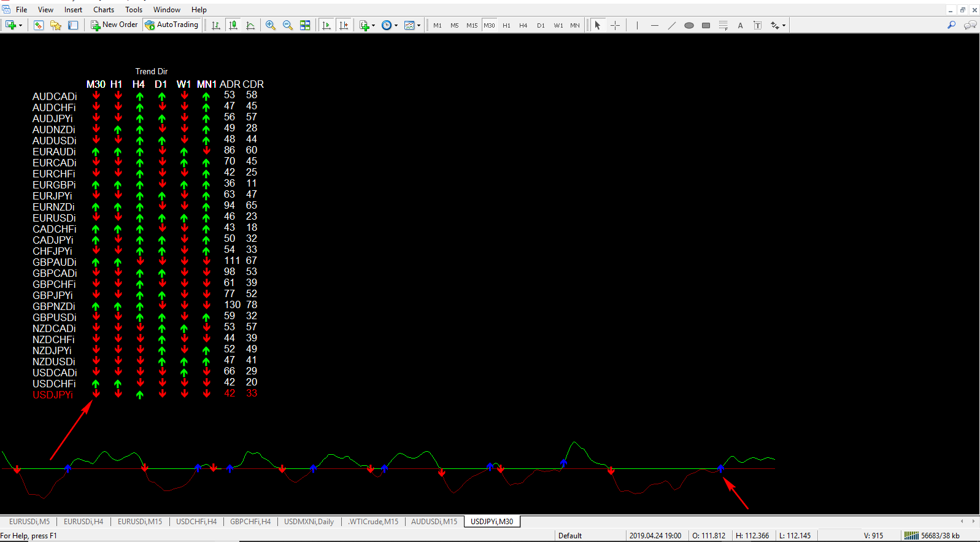Set timeframe to H4
Screen dimensions: 980x542
[523, 25]
